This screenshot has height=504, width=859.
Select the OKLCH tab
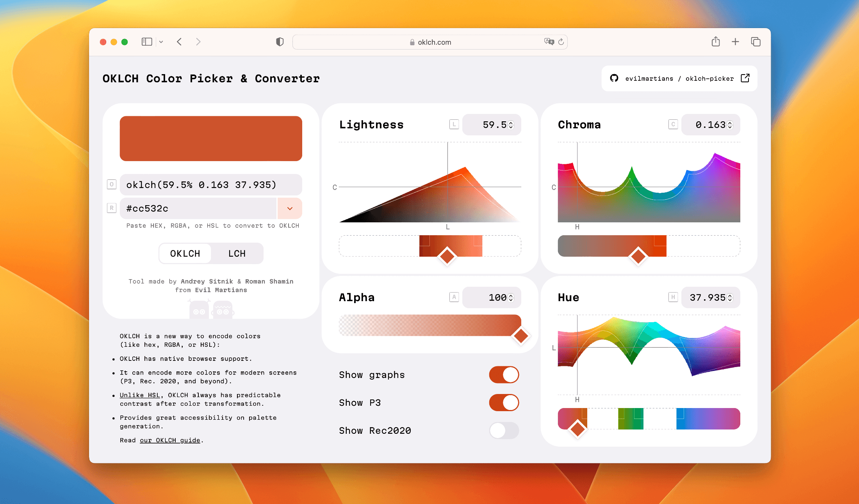(185, 253)
